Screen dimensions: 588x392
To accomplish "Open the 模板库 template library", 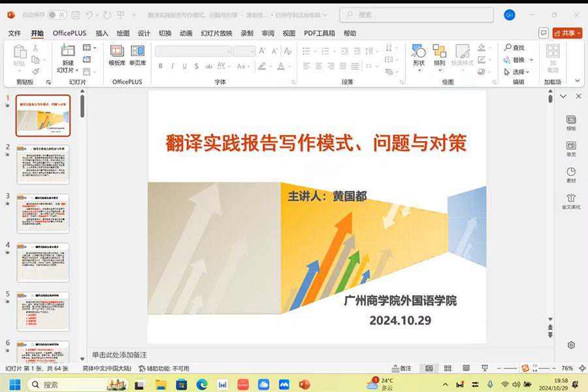I will 117,55.
